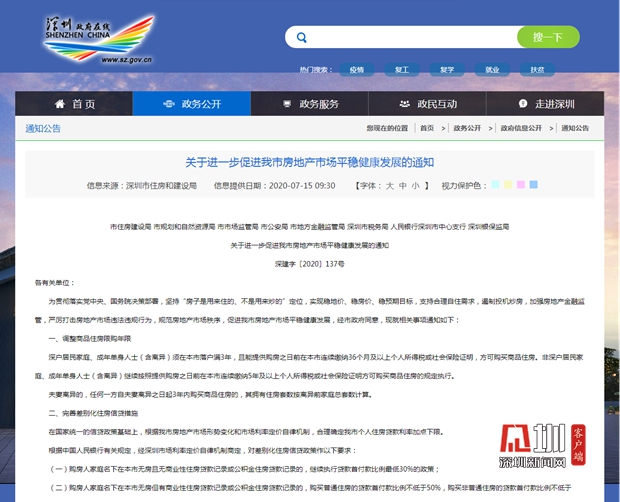Open the 就业 hot search tag

click(492, 70)
